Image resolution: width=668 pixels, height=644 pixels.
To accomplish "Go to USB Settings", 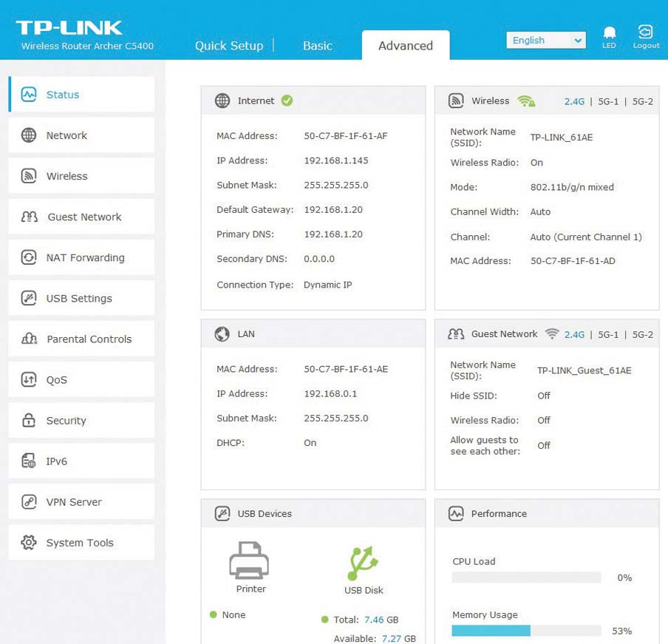I will tap(81, 298).
